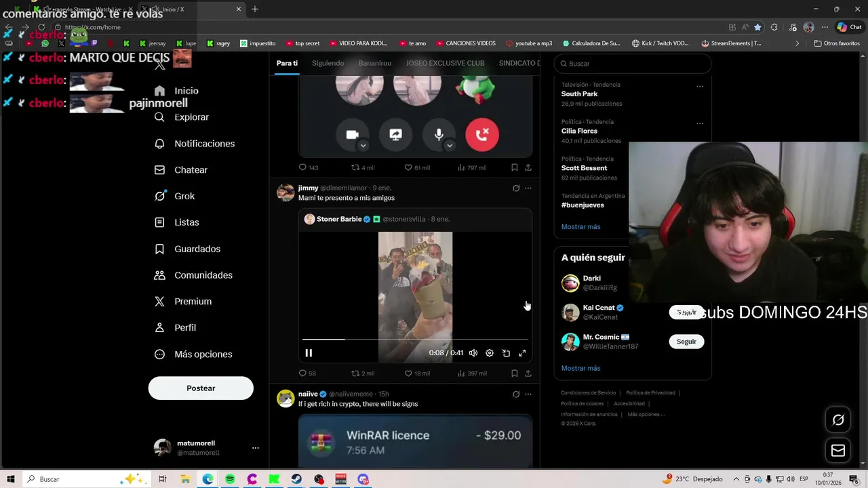The height and width of the screenshot is (488, 868).
Task: Open jimmy's profile avatar
Action: [x=285, y=192]
